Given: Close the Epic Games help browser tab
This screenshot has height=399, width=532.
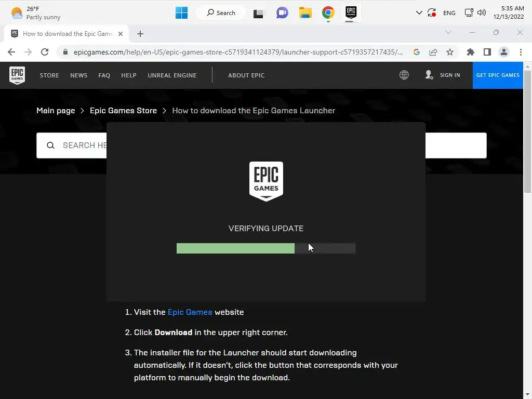Looking at the screenshot, I should click(121, 34).
